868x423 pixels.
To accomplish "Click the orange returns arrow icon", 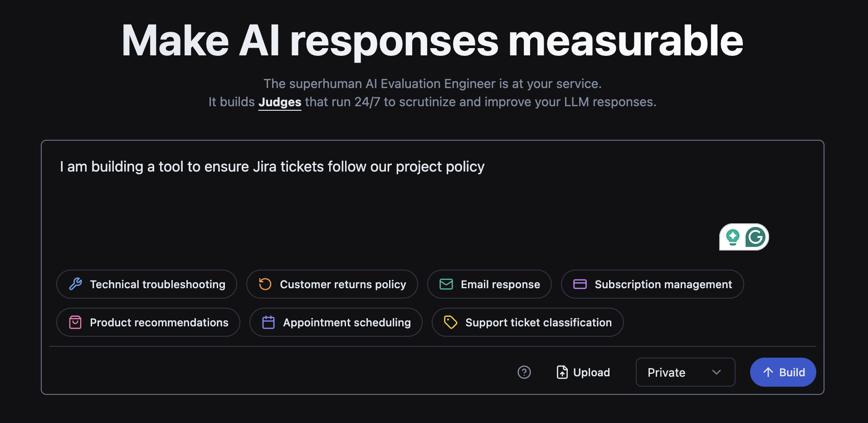I will tap(265, 284).
